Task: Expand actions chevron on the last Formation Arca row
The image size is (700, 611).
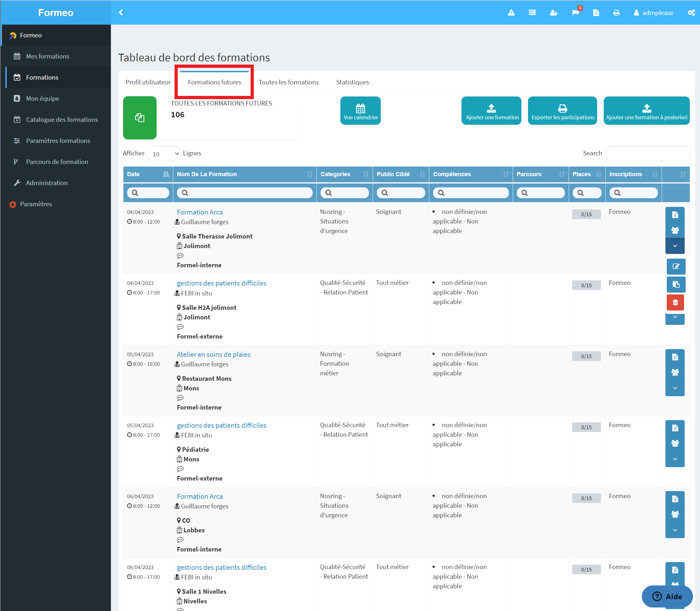Action: point(675,530)
